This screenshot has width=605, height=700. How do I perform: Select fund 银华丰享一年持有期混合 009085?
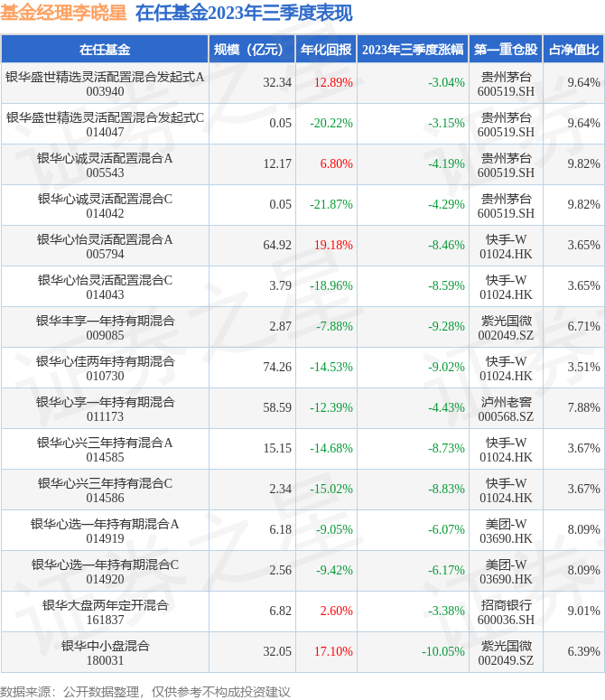(105, 327)
